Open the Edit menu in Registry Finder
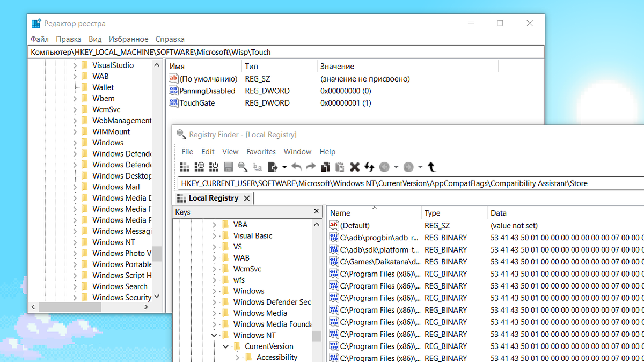 coord(208,152)
